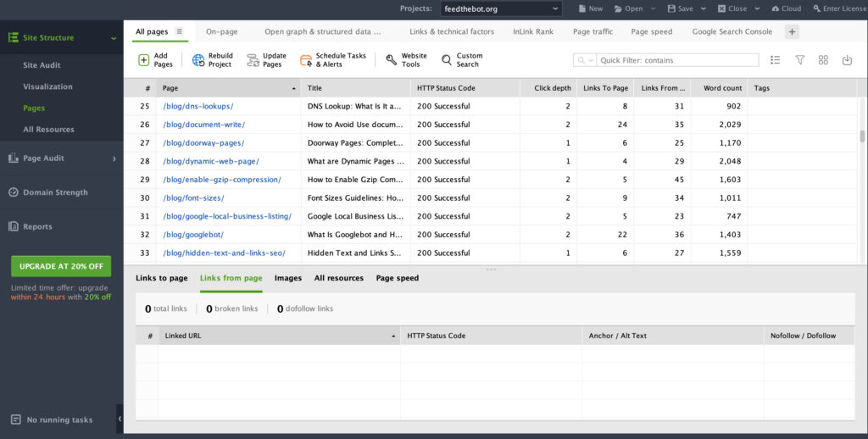The width and height of the screenshot is (868, 439).
Task: Expand Page Audit section chevron
Action: point(114,158)
